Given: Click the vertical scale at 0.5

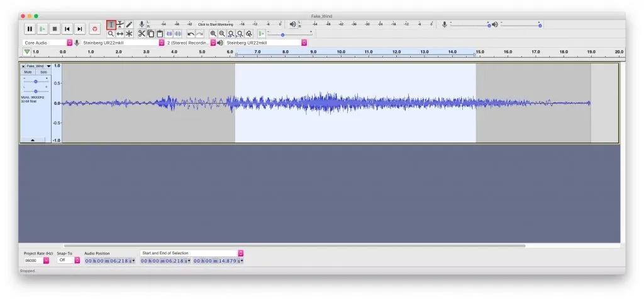Looking at the screenshot, I should pyautogui.click(x=58, y=84).
